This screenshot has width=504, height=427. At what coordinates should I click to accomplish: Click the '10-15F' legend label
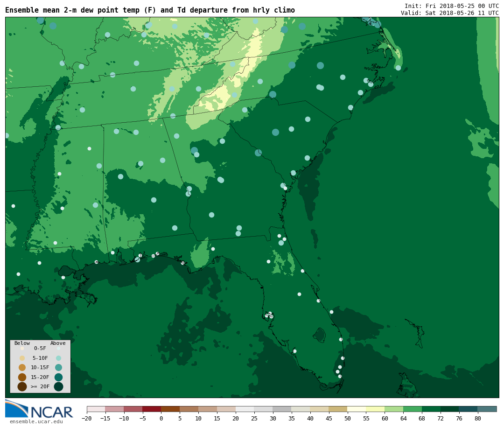(x=40, y=367)
